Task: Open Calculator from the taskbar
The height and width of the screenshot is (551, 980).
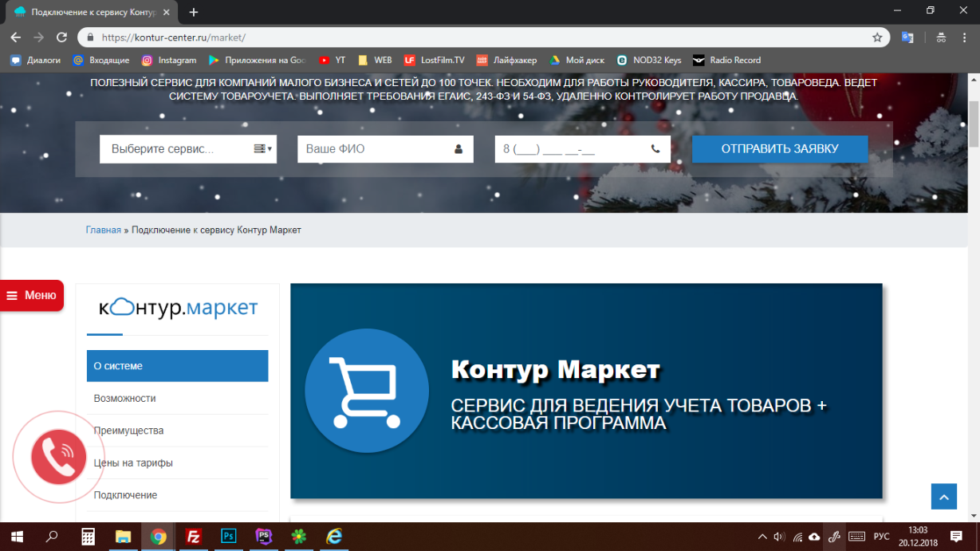Action: pyautogui.click(x=88, y=537)
